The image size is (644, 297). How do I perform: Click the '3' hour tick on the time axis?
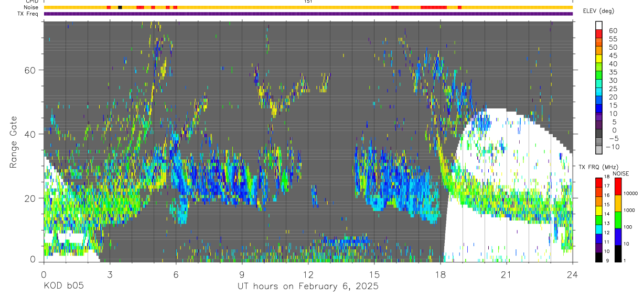click(110, 274)
